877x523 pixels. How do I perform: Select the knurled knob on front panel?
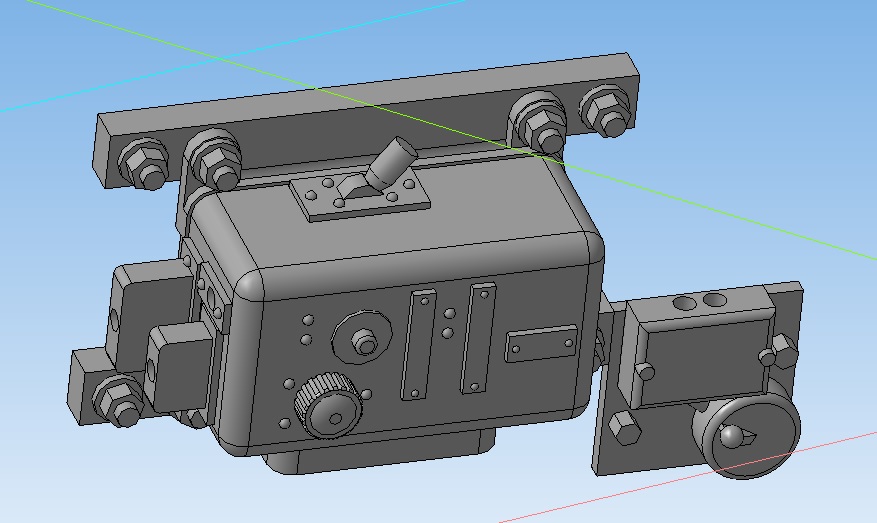[328, 404]
